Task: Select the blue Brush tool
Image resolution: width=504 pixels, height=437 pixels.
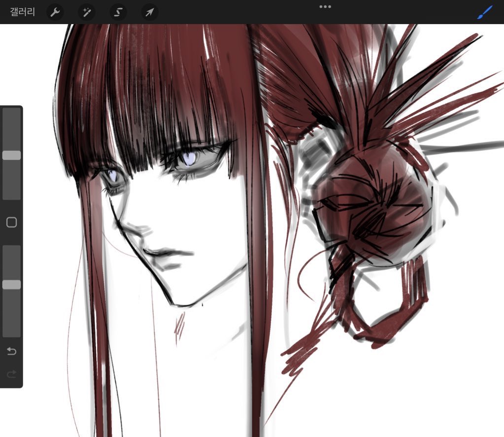Action: pyautogui.click(x=485, y=12)
